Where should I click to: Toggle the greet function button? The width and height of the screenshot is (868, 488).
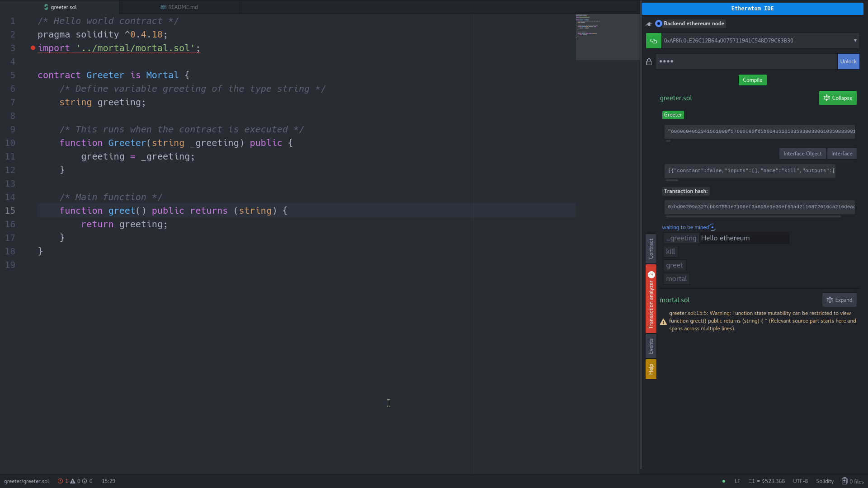click(x=674, y=264)
